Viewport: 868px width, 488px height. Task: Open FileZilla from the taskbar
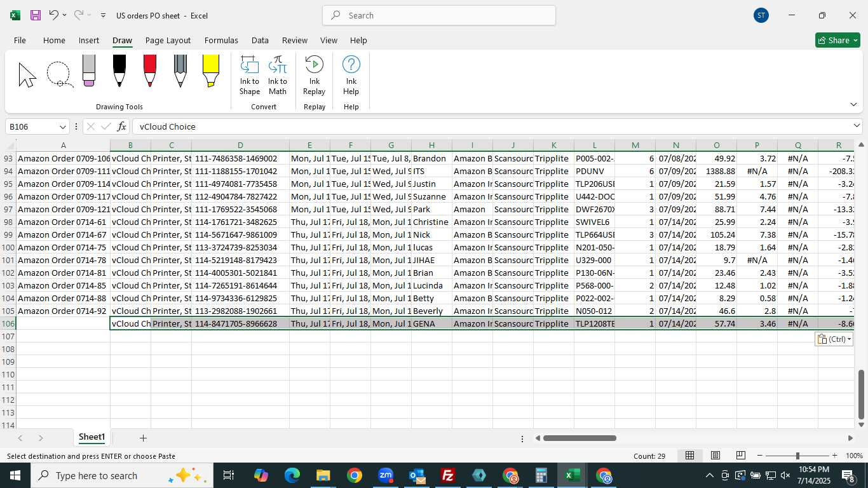[448, 475]
